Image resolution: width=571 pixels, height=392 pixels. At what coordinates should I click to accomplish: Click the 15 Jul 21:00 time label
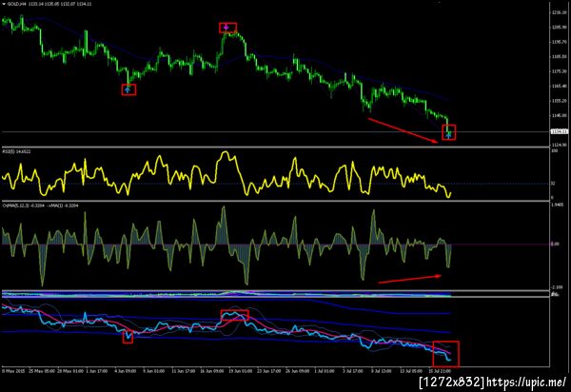coord(440,371)
